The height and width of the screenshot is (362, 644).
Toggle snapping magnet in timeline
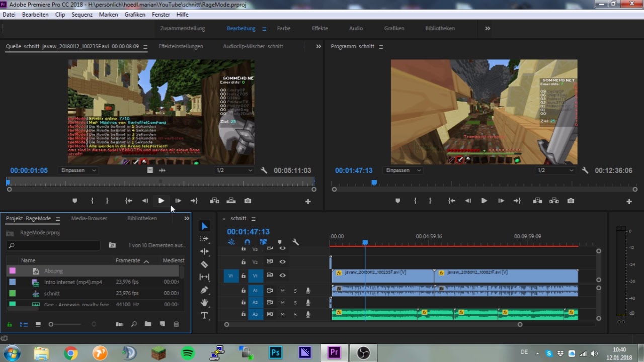click(247, 242)
